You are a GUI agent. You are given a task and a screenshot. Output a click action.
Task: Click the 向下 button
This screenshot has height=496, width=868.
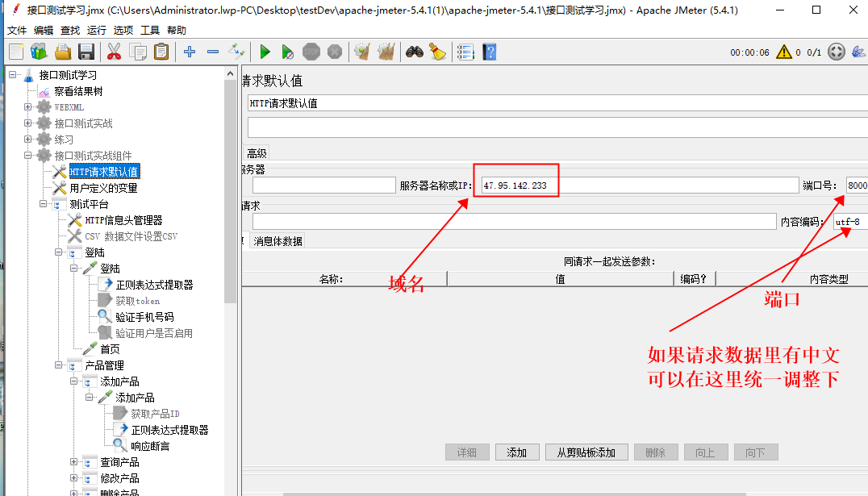(x=756, y=452)
